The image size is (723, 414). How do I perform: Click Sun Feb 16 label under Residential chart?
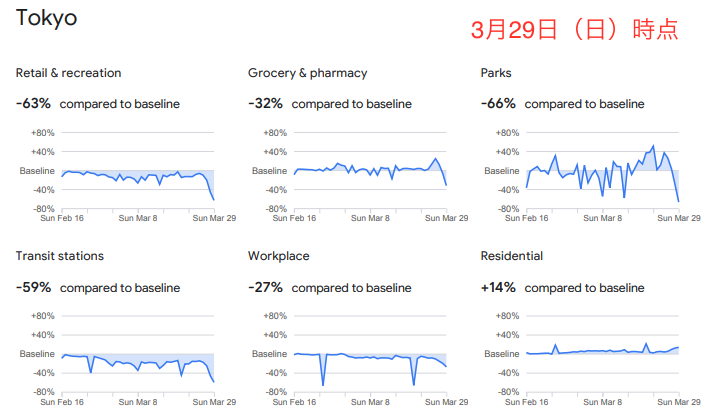(527, 402)
